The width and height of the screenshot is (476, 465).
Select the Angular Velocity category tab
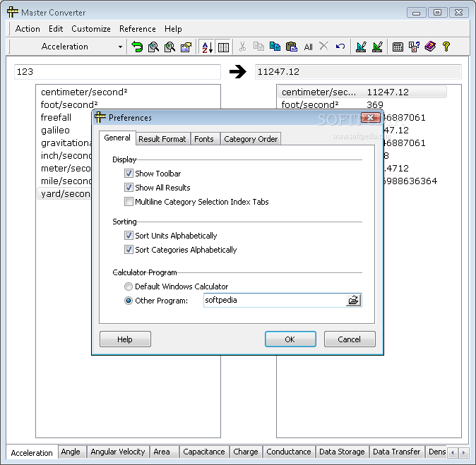(x=118, y=452)
